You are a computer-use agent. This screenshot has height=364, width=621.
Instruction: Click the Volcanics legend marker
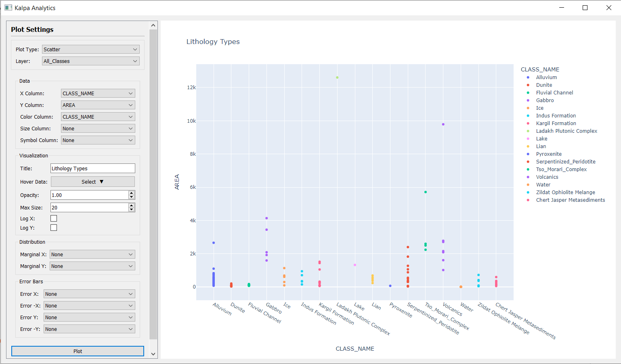click(528, 177)
